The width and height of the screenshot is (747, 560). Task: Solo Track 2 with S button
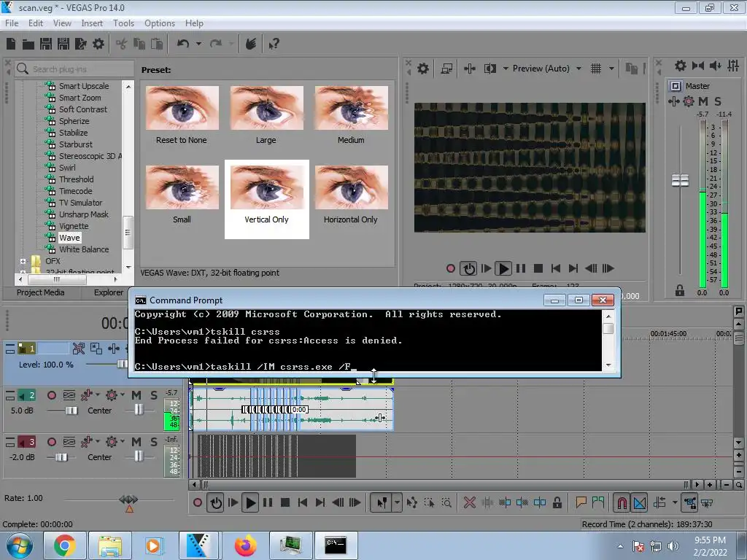click(x=153, y=395)
